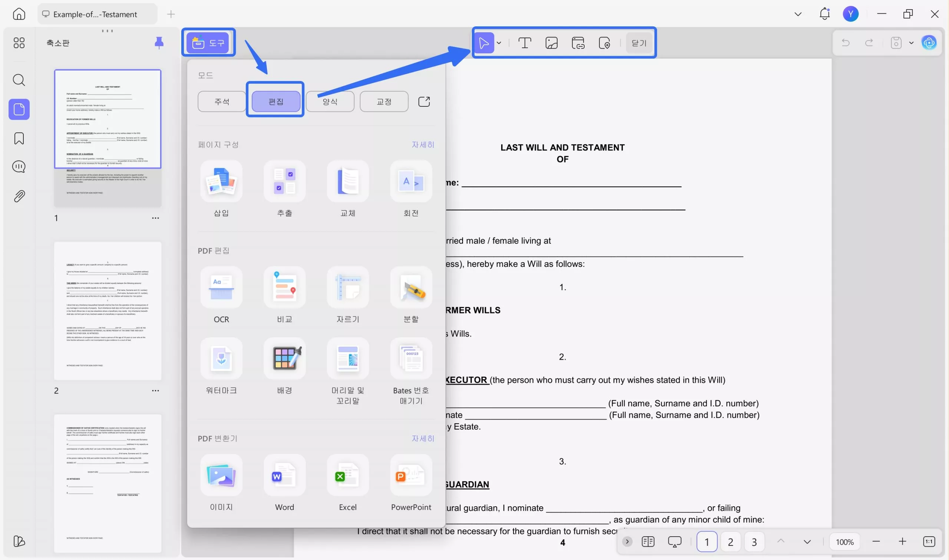This screenshot has width=949, height=560.
Task: Select the thumbnail pages panel icon
Action: [x=19, y=109]
